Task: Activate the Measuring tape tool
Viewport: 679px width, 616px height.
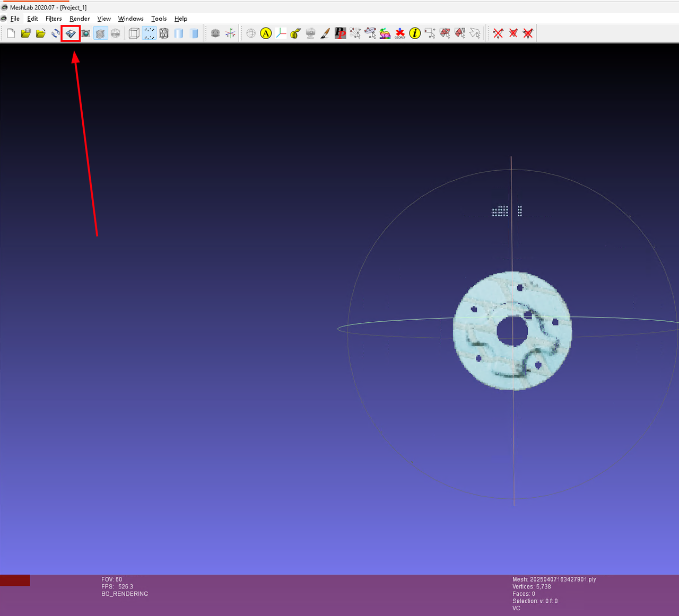Action: pyautogui.click(x=295, y=33)
